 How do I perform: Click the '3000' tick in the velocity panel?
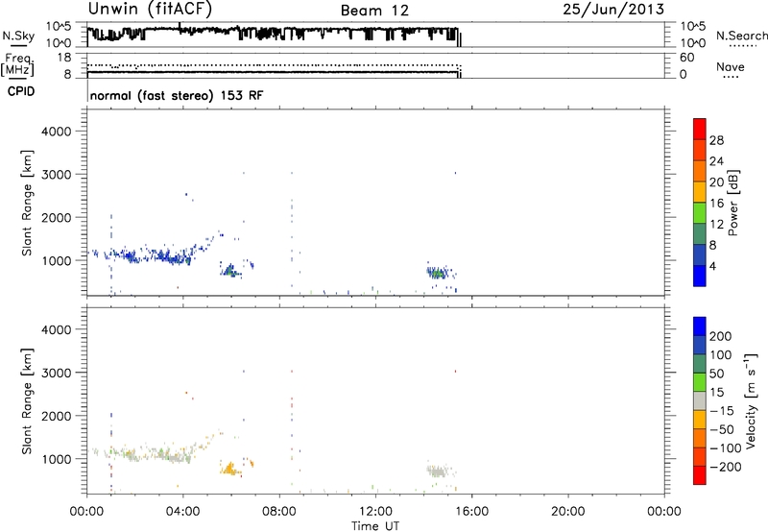point(57,373)
